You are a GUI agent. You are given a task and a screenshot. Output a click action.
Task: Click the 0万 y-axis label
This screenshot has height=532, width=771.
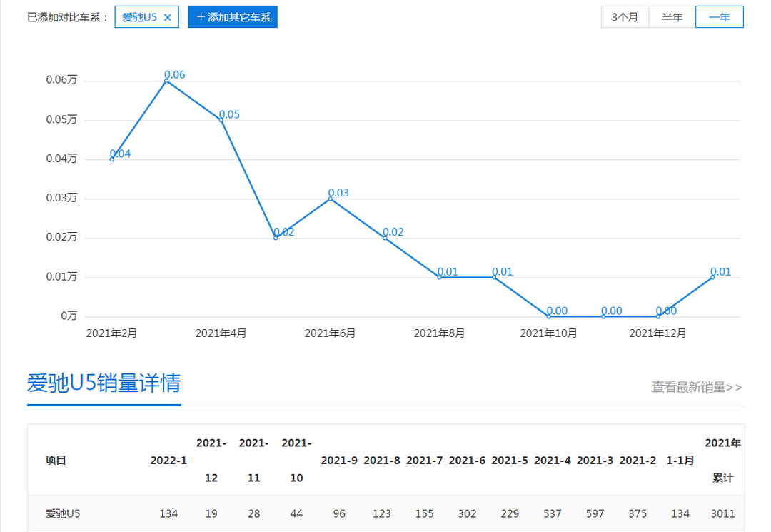click(x=69, y=316)
